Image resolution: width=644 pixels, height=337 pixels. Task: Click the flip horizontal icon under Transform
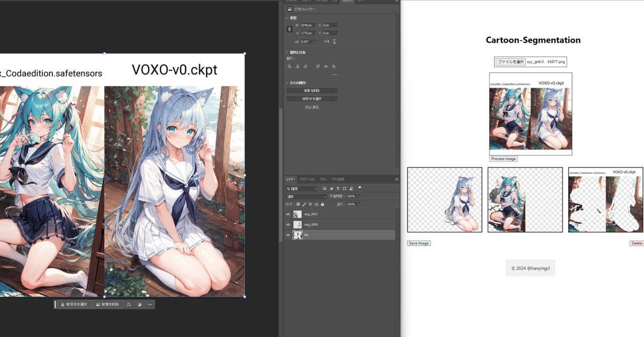pos(327,41)
